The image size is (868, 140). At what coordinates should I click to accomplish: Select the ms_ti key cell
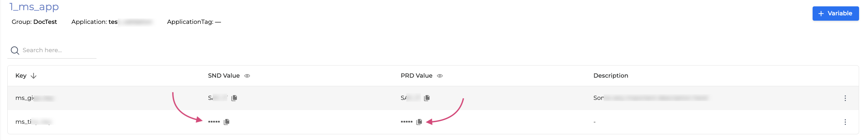32,122
